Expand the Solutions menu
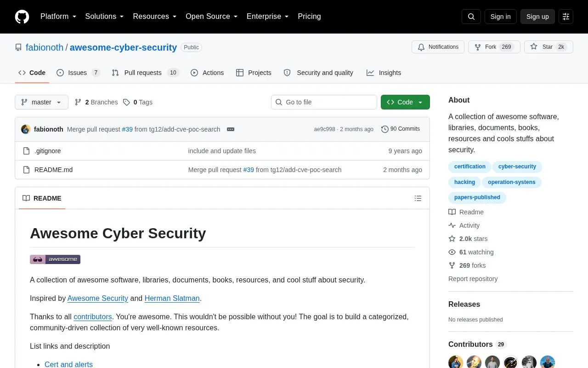Image resolution: width=588 pixels, height=368 pixels. point(105,17)
